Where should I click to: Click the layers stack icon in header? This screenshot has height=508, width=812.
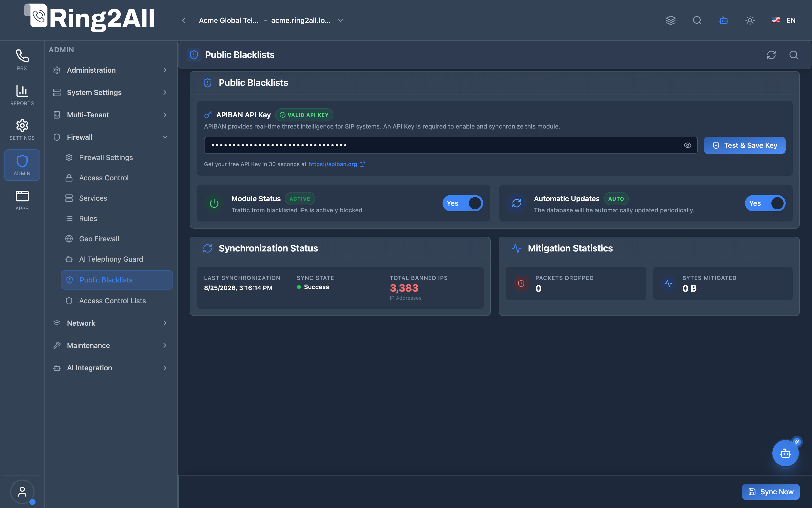point(671,20)
